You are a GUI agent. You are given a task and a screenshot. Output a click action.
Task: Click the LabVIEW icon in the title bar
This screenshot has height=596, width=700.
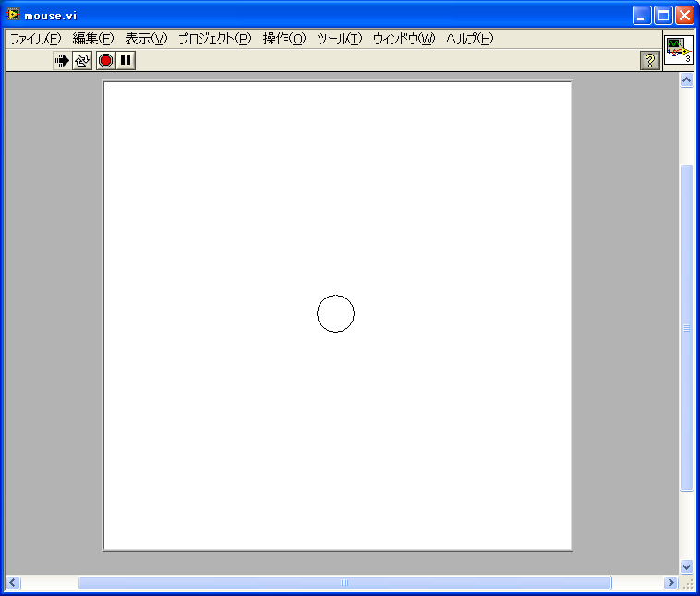13,14
